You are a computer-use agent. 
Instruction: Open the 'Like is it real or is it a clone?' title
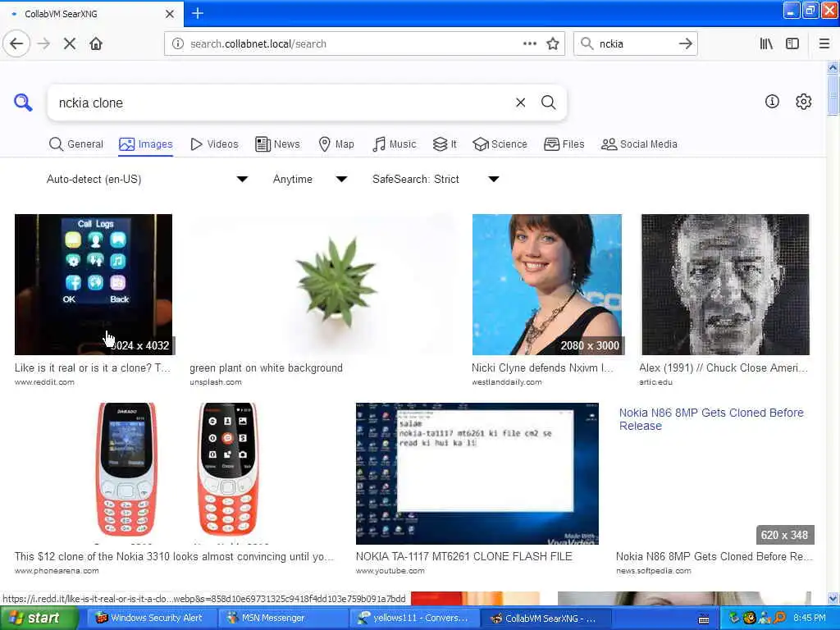click(x=92, y=368)
